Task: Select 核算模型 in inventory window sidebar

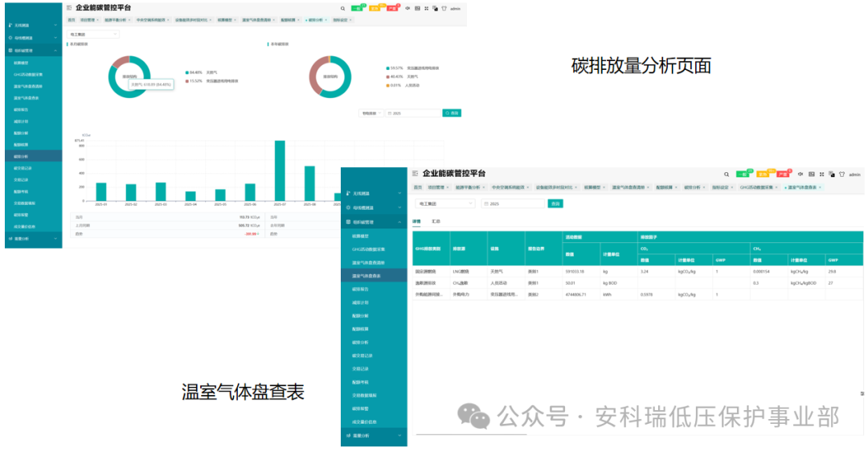Action: click(x=360, y=236)
